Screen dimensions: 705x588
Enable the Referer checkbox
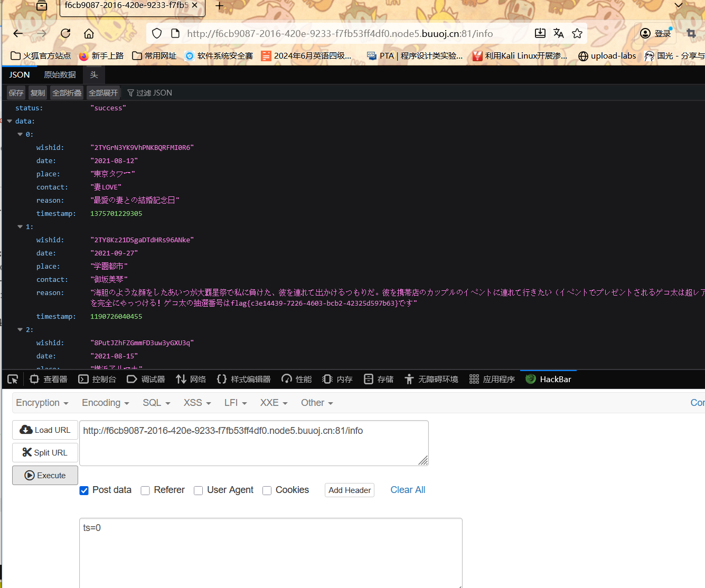coord(145,490)
